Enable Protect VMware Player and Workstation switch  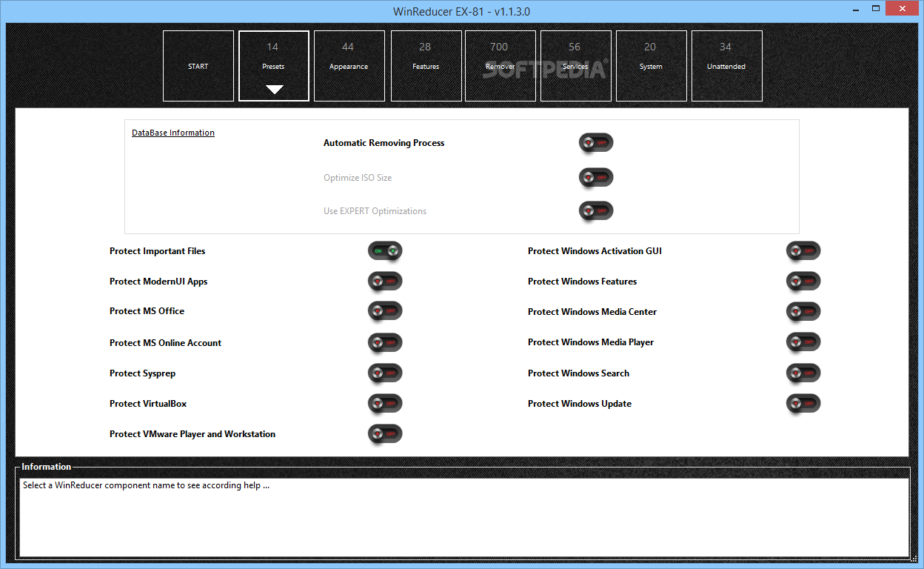(385, 434)
